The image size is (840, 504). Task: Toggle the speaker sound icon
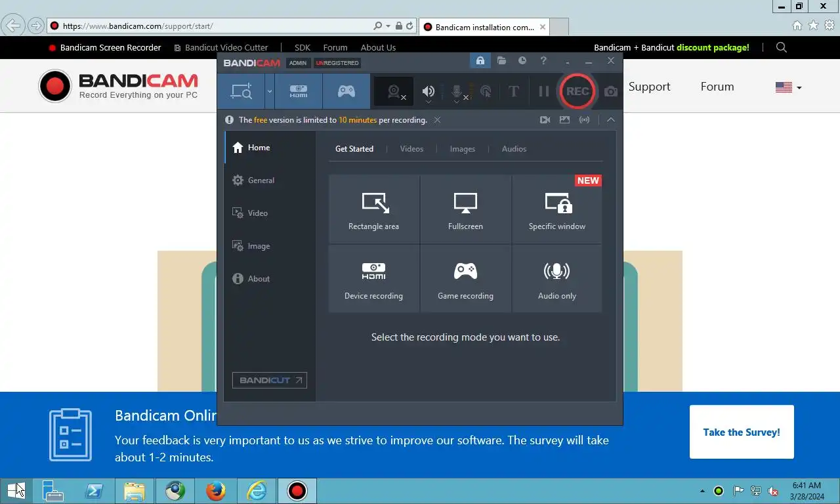[x=428, y=91]
